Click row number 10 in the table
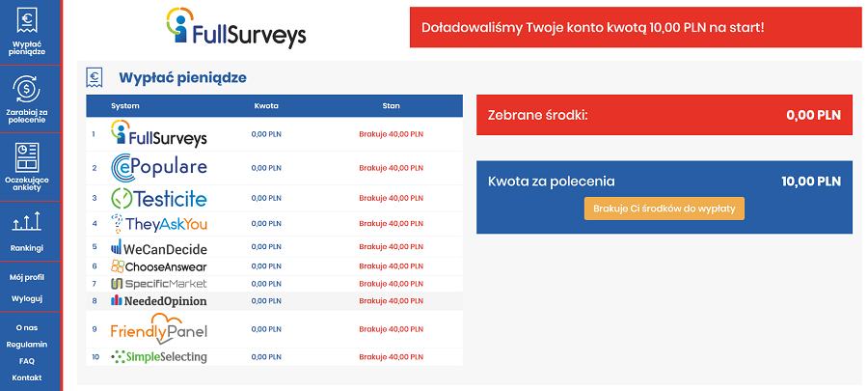This screenshot has height=391, width=868. coord(95,356)
